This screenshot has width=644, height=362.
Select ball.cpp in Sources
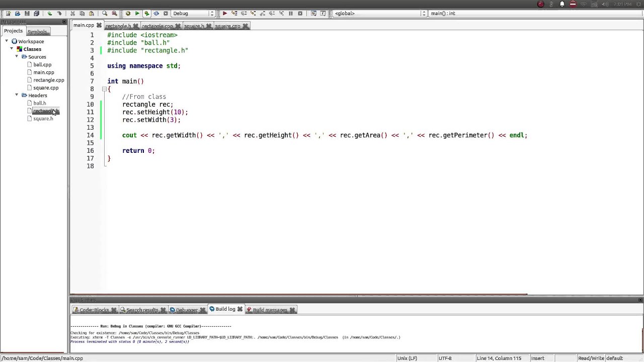(42, 65)
